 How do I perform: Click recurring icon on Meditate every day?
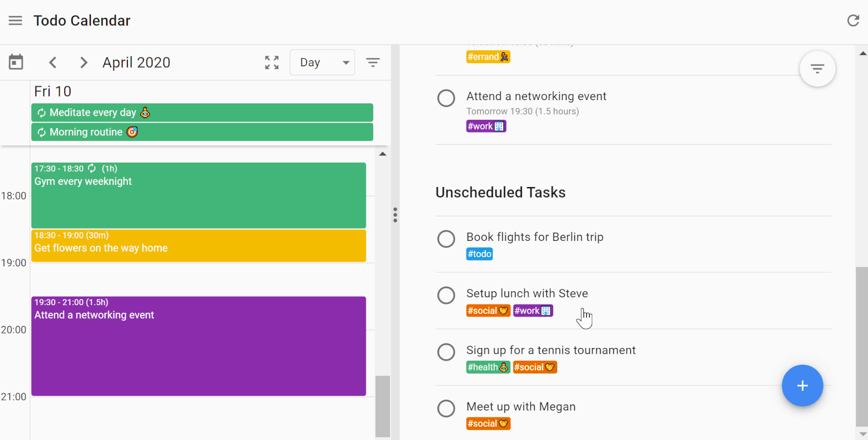tap(42, 113)
